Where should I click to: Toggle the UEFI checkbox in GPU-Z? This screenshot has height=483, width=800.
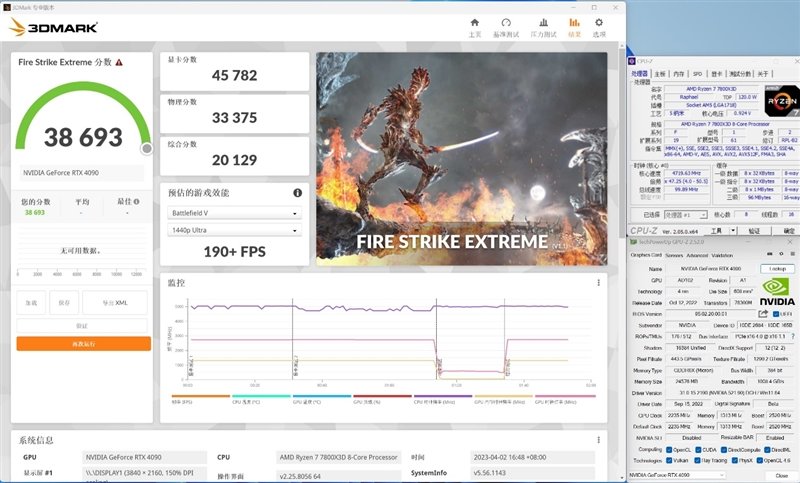(776, 314)
